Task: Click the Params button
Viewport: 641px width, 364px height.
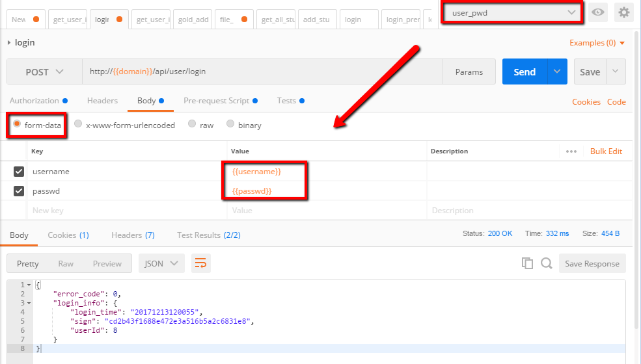Action: pyautogui.click(x=469, y=72)
